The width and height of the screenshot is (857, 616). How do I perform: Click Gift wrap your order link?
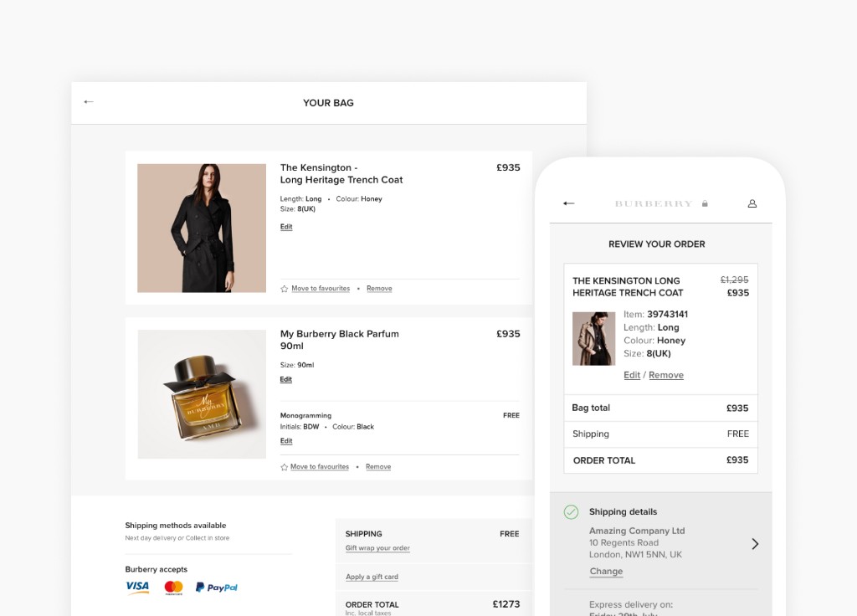(377, 548)
